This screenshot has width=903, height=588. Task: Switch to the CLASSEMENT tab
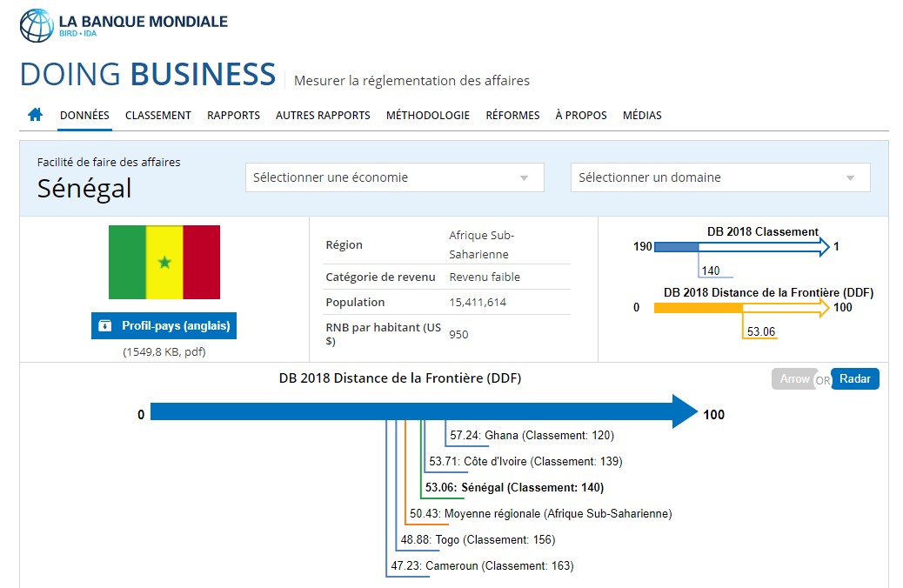point(157,114)
